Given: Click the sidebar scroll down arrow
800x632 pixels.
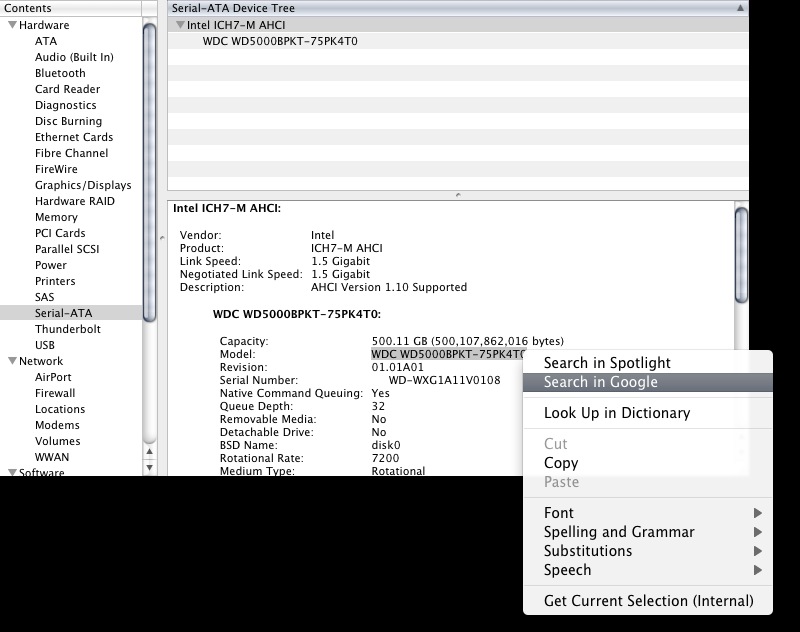Looking at the screenshot, I should (149, 467).
